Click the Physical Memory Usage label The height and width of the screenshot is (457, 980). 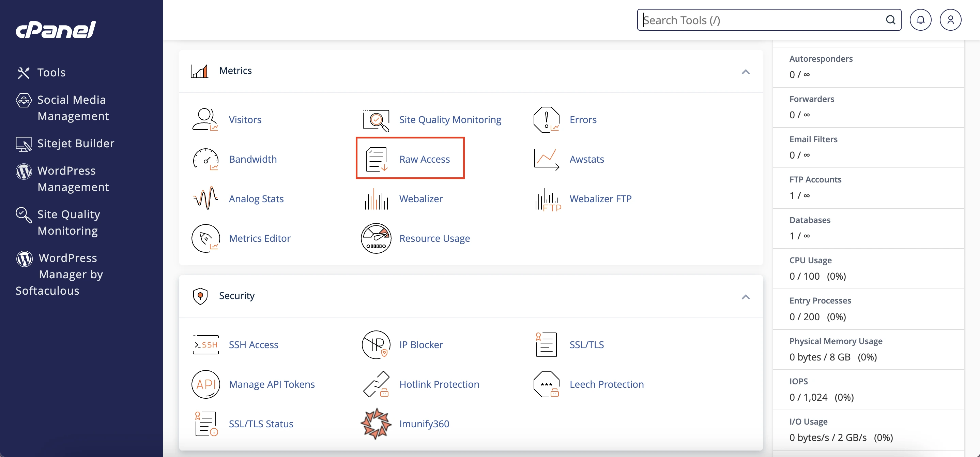(x=836, y=341)
